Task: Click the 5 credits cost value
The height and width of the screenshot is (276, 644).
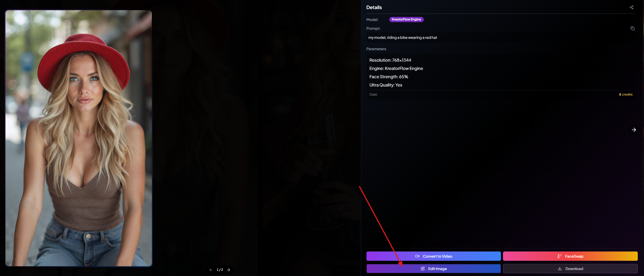Action: (x=626, y=95)
